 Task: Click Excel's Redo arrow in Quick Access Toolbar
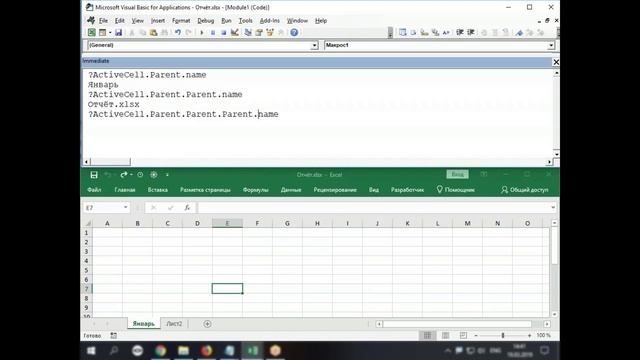(124, 175)
